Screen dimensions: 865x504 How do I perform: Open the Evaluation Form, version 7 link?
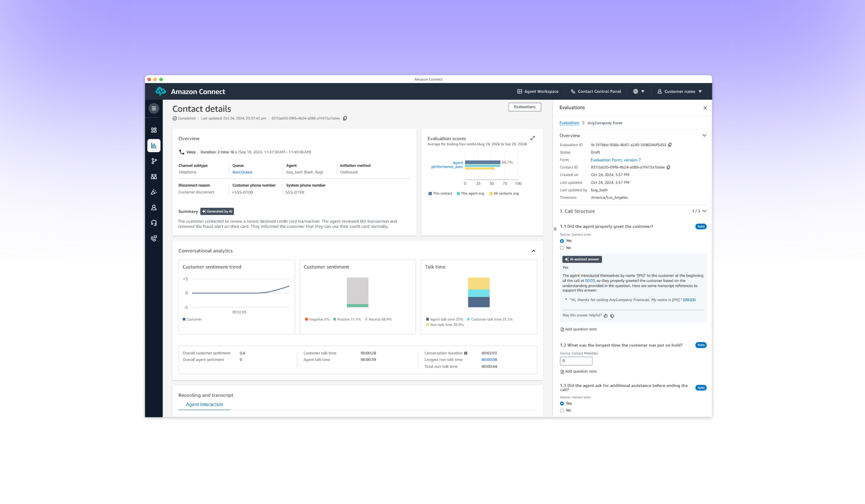[x=615, y=159]
